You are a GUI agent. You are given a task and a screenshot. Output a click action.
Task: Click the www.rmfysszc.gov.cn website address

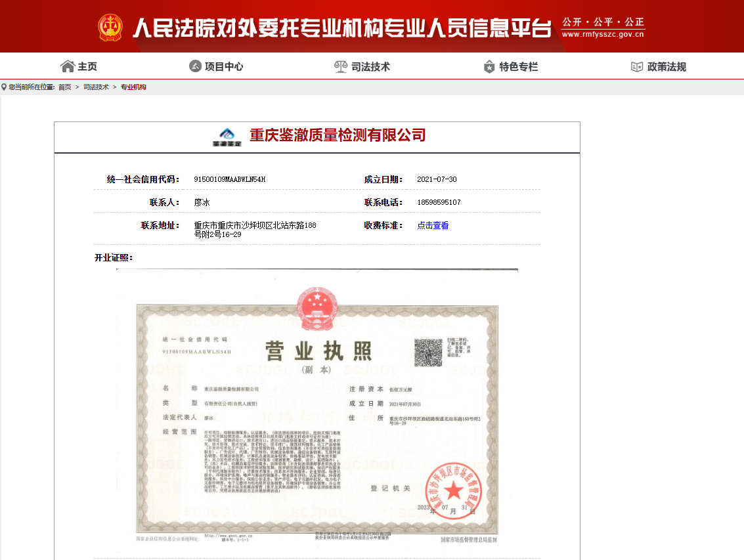click(603, 35)
